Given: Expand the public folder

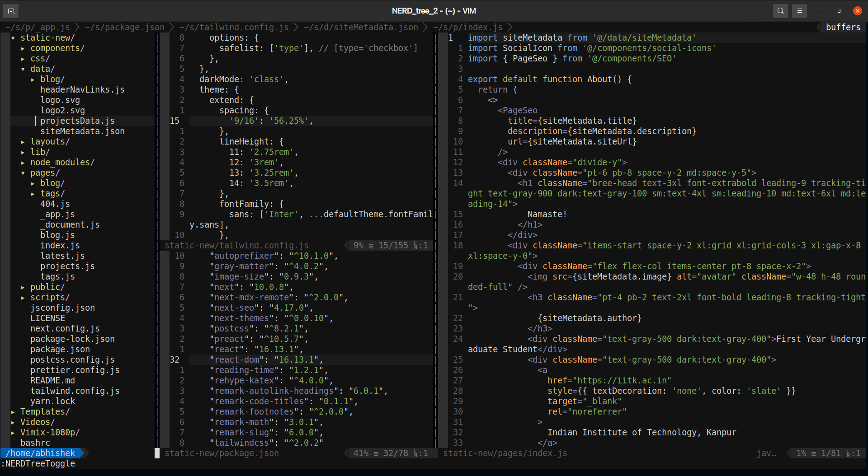Looking at the screenshot, I should tap(23, 287).
